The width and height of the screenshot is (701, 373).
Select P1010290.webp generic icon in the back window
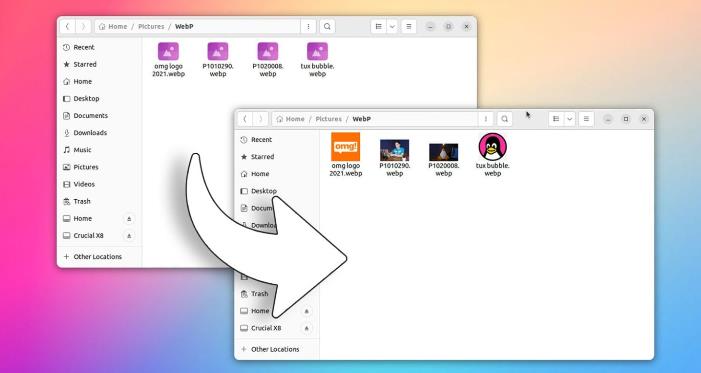pyautogui.click(x=218, y=51)
